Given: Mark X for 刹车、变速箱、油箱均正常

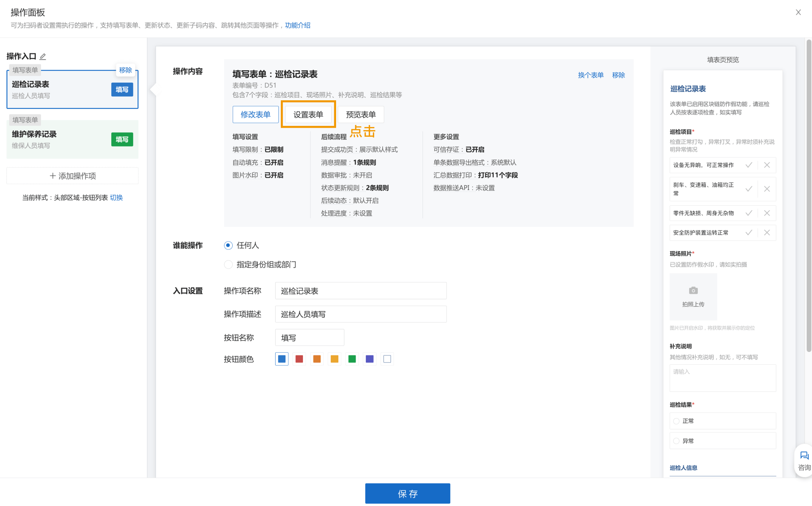Looking at the screenshot, I should 767,189.
